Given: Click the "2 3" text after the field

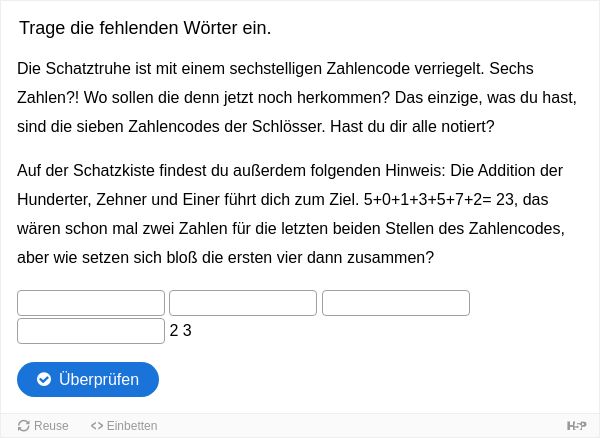Looking at the screenshot, I should (x=181, y=331).
